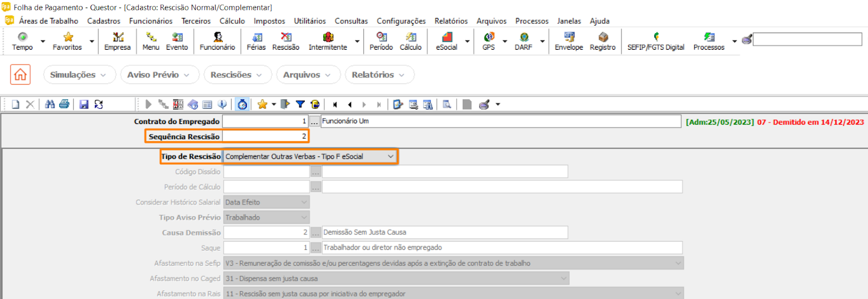Click the blue filter funnel icon
868x299 pixels.
coord(300,105)
